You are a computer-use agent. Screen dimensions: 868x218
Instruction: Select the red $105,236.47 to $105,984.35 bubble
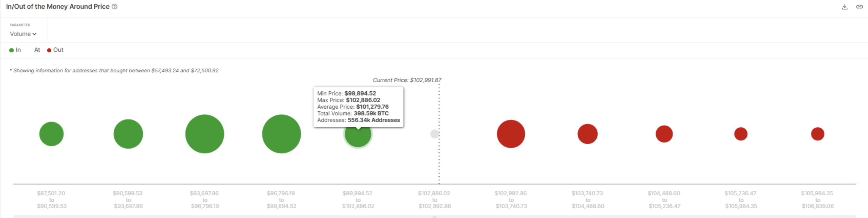[741, 134]
